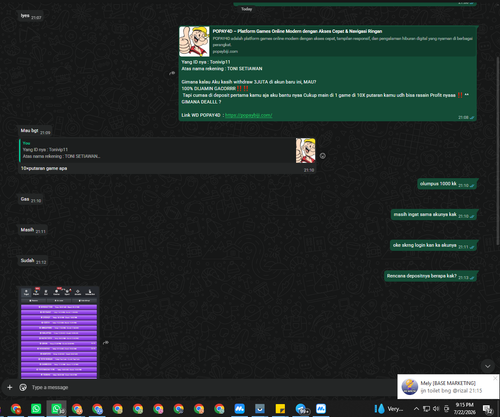Image resolution: width=500 pixels, height=417 pixels.
Task: Select the 'oke skrng login kan ke akunya' message
Action: click(434, 245)
